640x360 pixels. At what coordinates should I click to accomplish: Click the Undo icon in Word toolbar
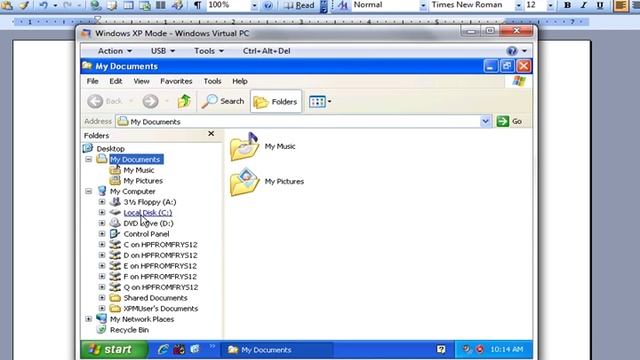coord(43,5)
